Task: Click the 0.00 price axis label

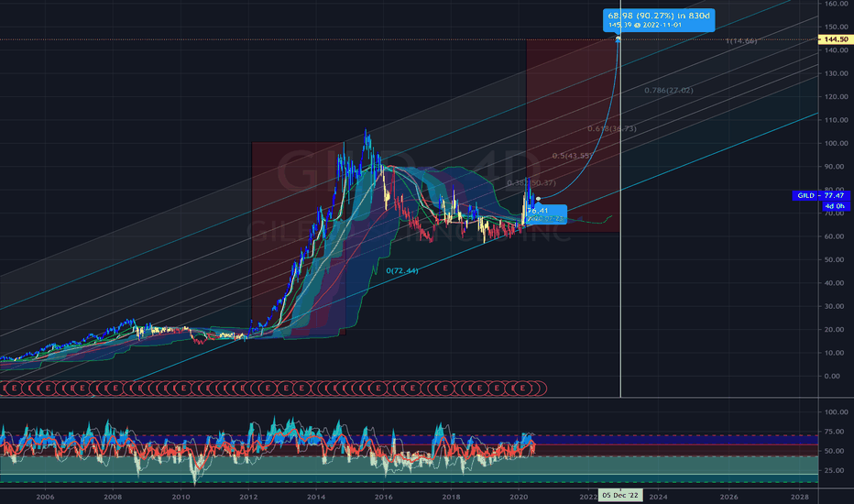Action: click(832, 376)
